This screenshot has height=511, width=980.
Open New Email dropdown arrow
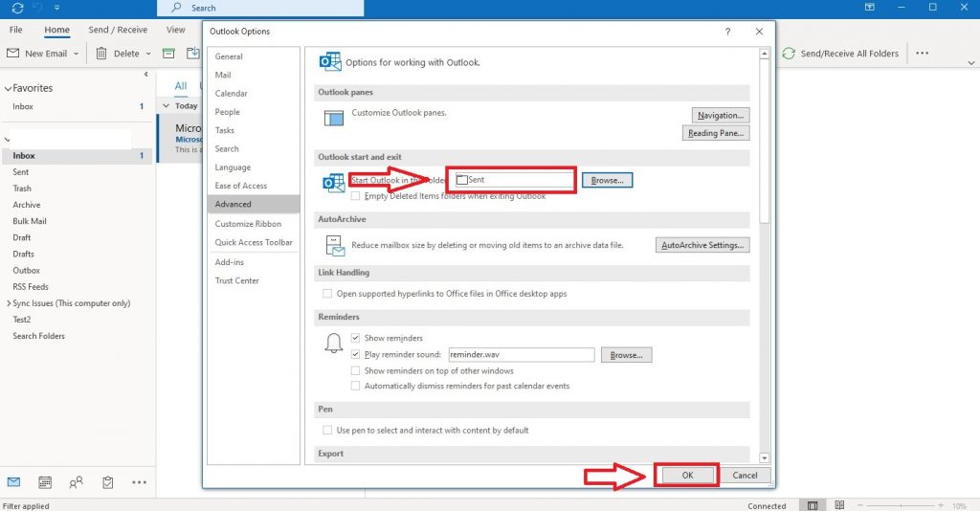coord(77,54)
